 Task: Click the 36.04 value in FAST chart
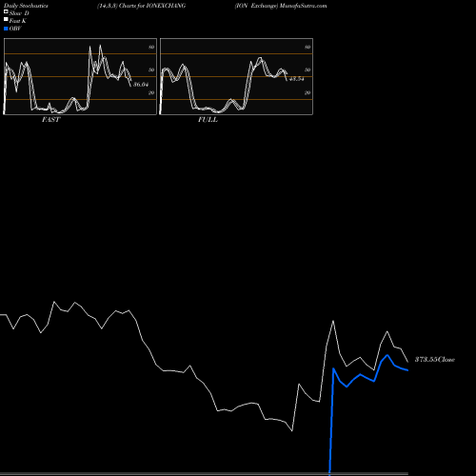[x=141, y=85]
